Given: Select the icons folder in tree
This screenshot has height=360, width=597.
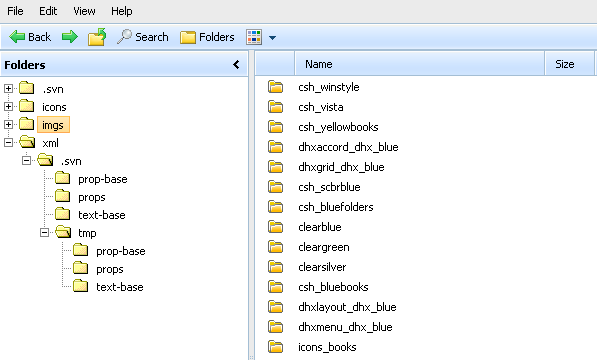Looking at the screenshot, I should (x=54, y=107).
